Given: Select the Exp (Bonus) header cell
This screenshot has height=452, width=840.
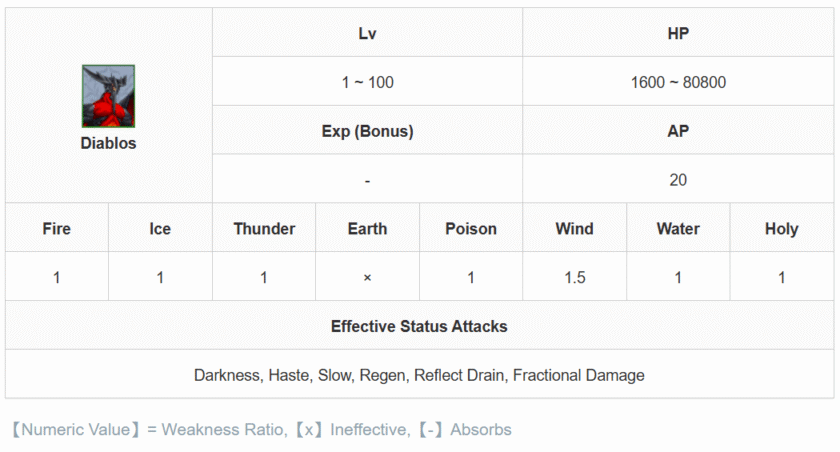Looking at the screenshot, I should click(x=368, y=131).
